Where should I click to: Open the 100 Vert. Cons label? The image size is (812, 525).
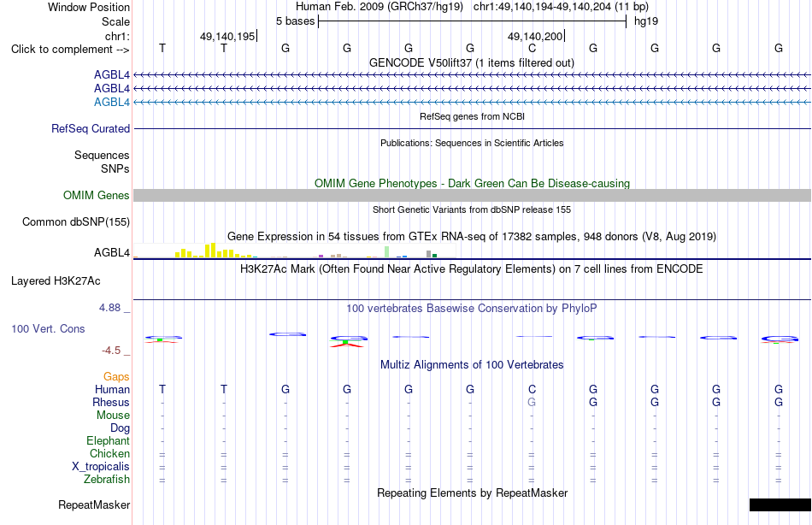(48, 328)
